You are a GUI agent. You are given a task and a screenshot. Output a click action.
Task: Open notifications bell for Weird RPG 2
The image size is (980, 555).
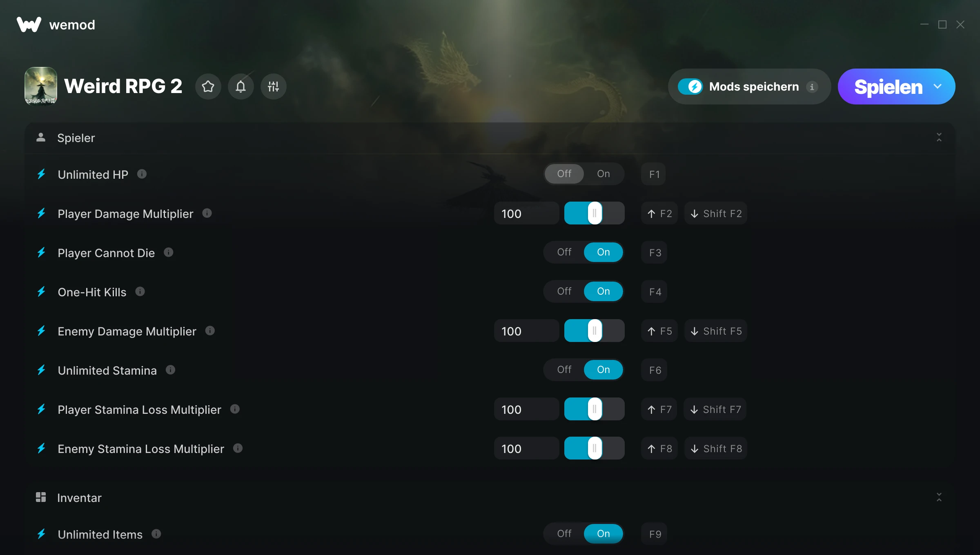pyautogui.click(x=241, y=87)
